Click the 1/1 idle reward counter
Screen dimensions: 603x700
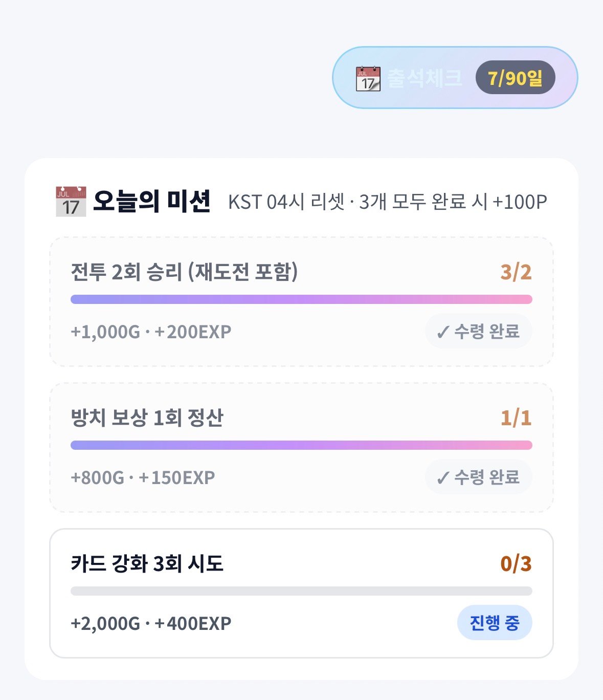click(x=516, y=418)
